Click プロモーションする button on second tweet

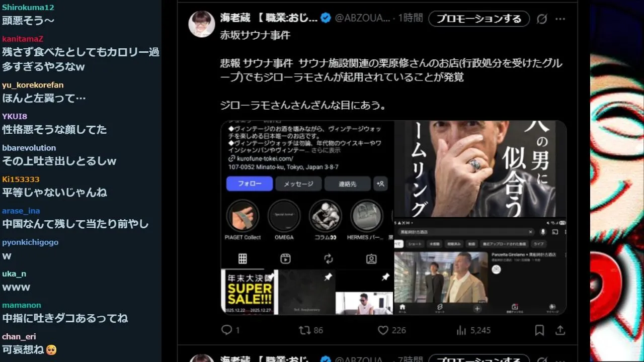479,358
